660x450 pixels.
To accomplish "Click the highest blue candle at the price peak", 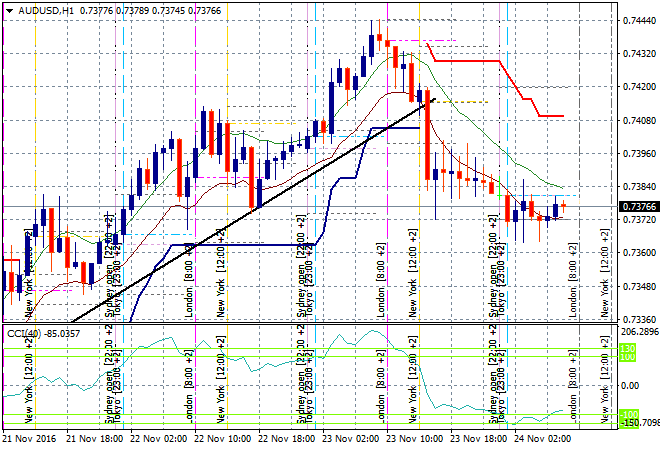I will pyautogui.click(x=371, y=46).
